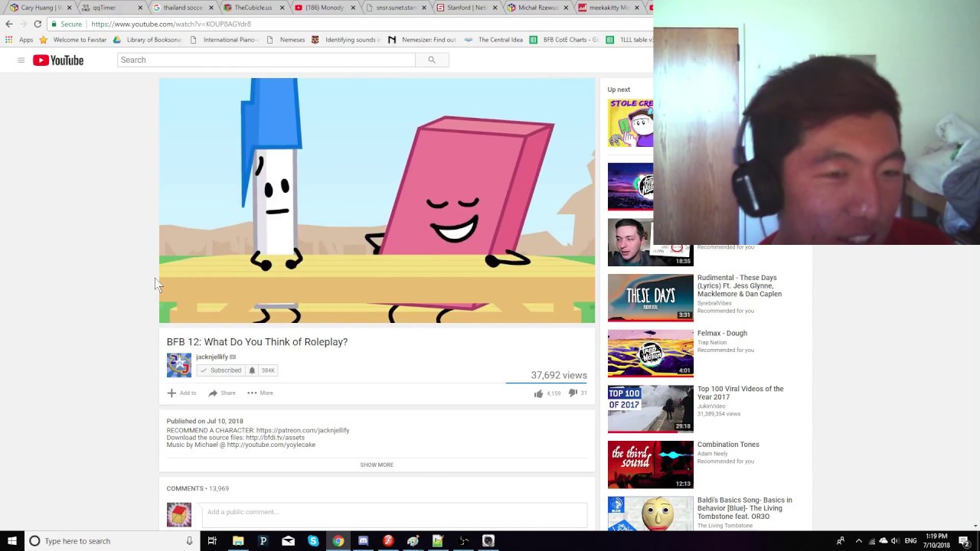Click the jacknjellify channel avatar
The width and height of the screenshot is (980, 551).
tap(179, 365)
